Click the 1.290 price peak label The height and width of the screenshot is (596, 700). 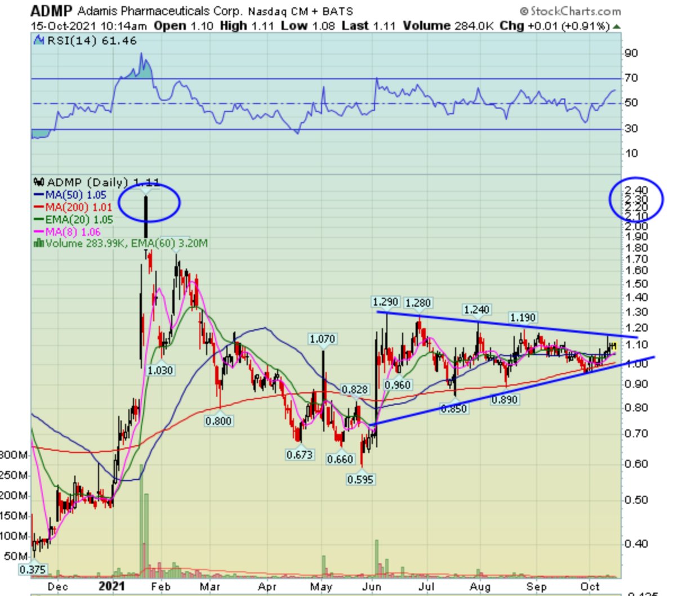[386, 303]
